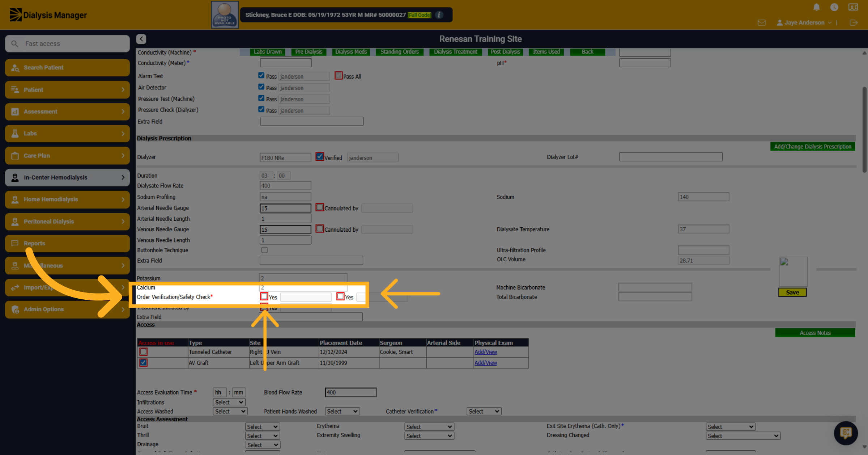Open the Access Notes button
868x455 pixels.
[815, 333]
